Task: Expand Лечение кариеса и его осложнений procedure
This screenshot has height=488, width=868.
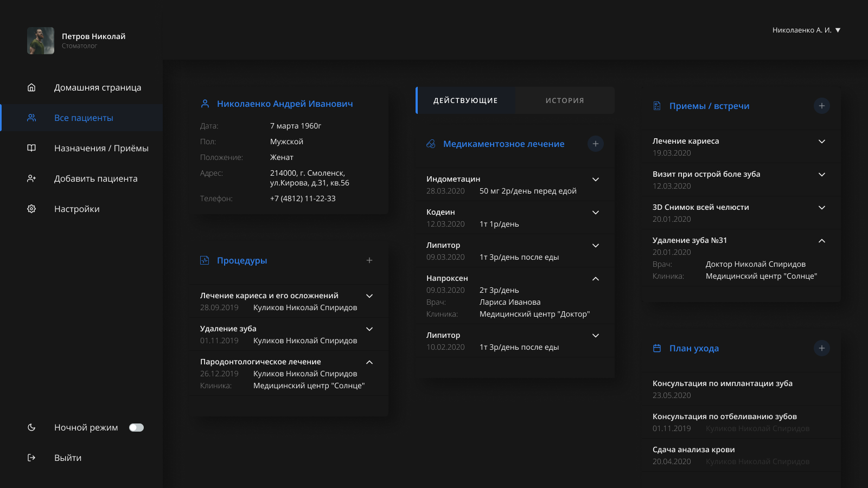Action: [x=369, y=296]
